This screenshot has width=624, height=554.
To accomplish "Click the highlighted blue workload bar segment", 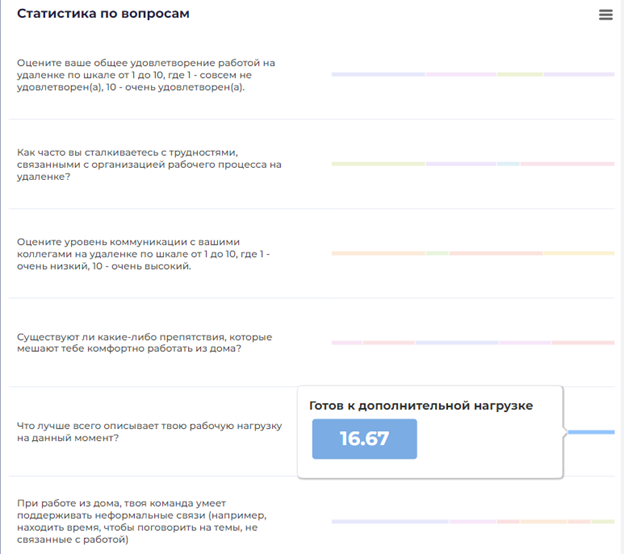I will point(591,432).
